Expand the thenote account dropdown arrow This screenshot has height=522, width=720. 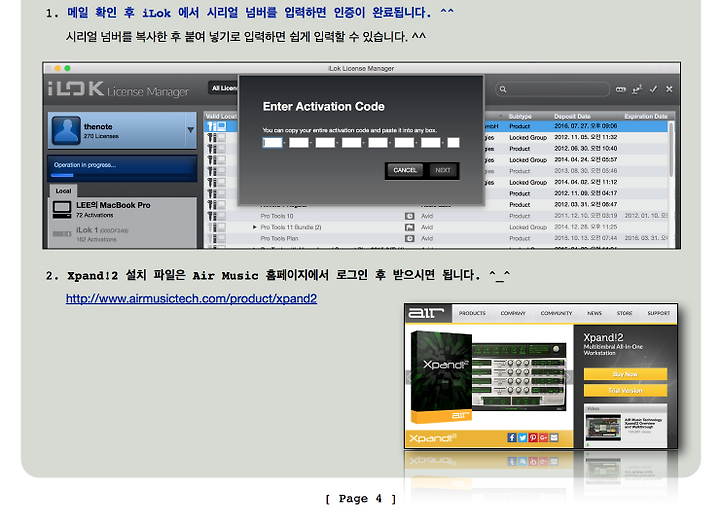coord(191,130)
